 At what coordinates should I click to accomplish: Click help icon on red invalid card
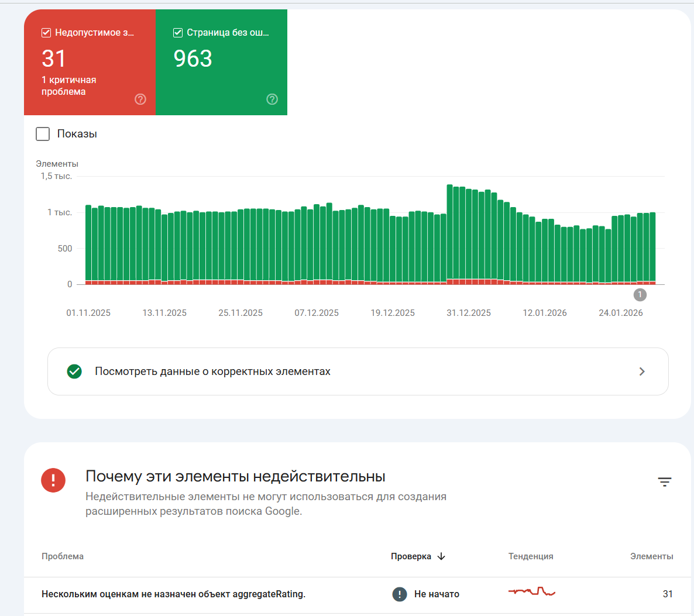click(x=140, y=99)
